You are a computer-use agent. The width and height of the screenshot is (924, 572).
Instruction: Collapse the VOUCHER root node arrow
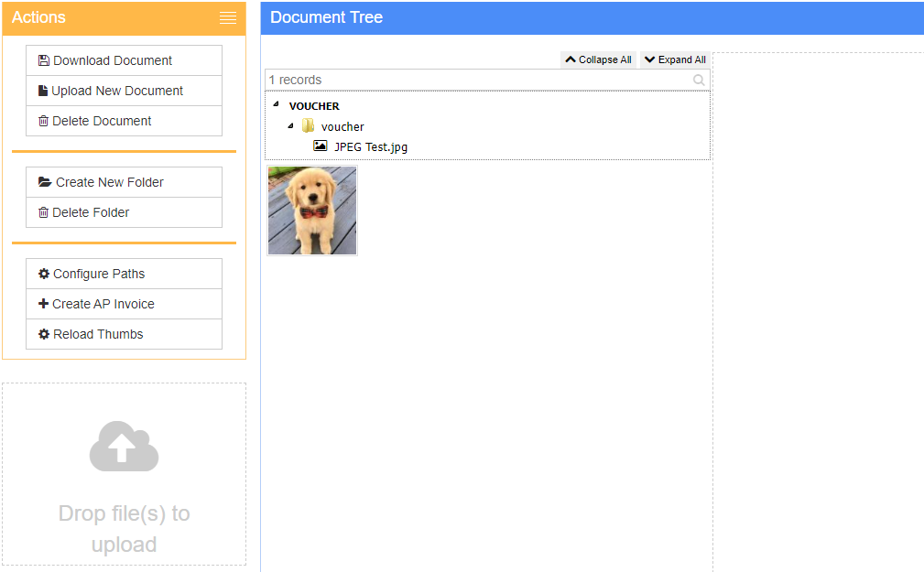point(276,104)
